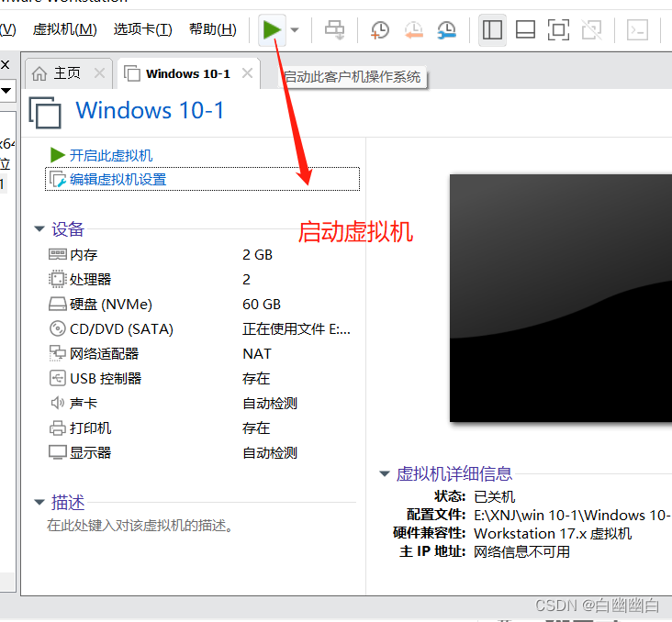Toggle the thumbnail bar view icon
This screenshot has height=622, width=672.
click(x=525, y=30)
